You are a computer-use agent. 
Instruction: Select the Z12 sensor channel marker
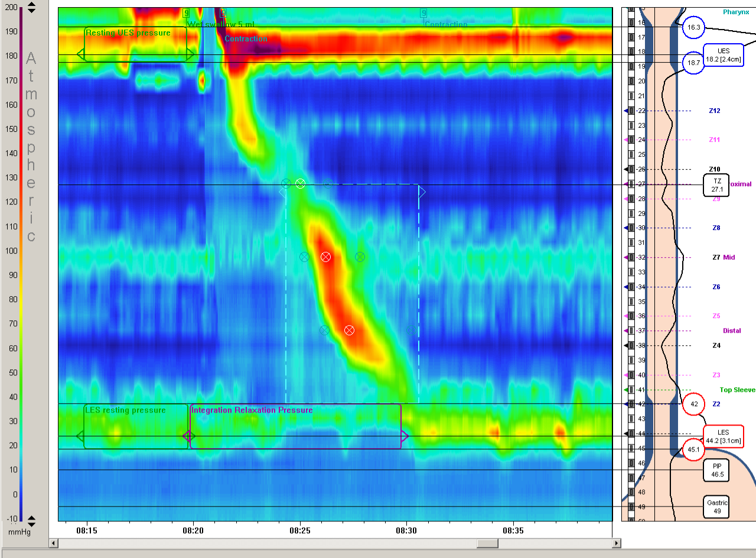pos(715,111)
